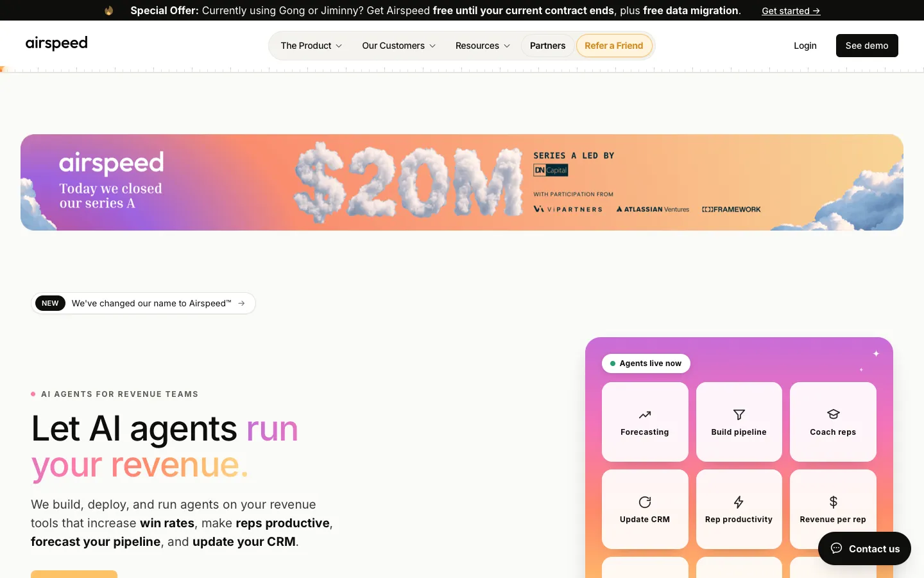Click the arrow beside the name change notice

click(241, 303)
